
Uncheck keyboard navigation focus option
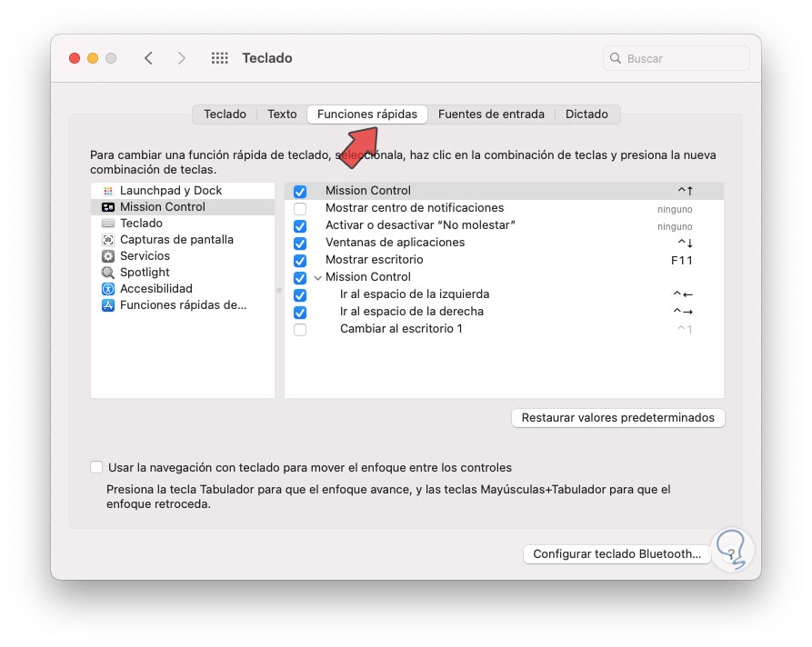tap(96, 466)
